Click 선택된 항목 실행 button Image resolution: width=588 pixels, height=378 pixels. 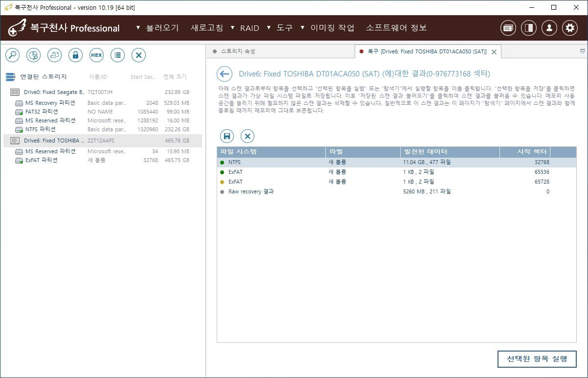click(537, 359)
